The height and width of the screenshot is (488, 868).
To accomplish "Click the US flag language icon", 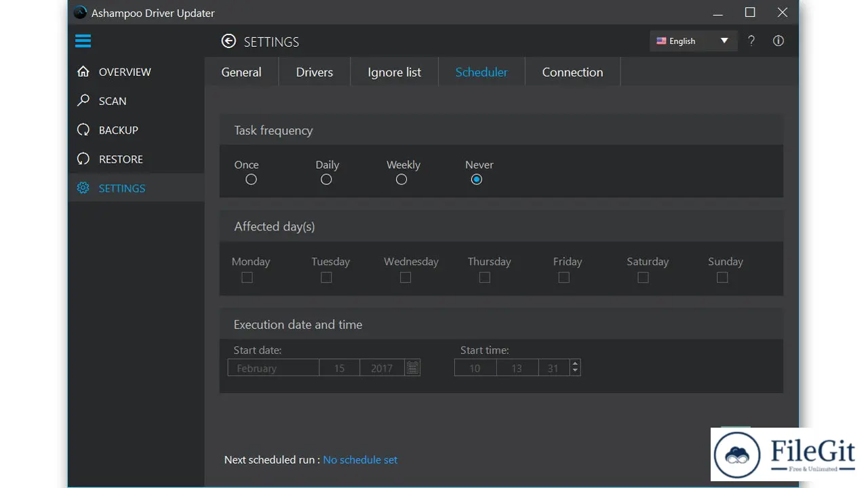I will [661, 41].
